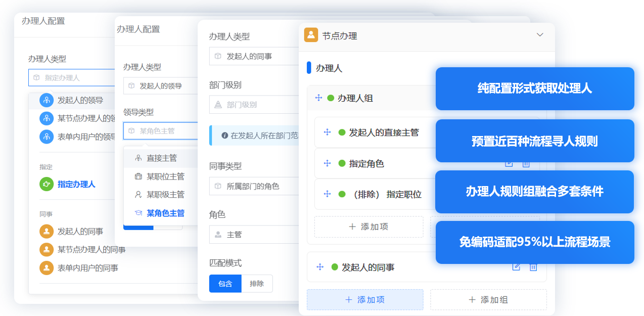Click the bottom 添加组 button

coord(488,300)
